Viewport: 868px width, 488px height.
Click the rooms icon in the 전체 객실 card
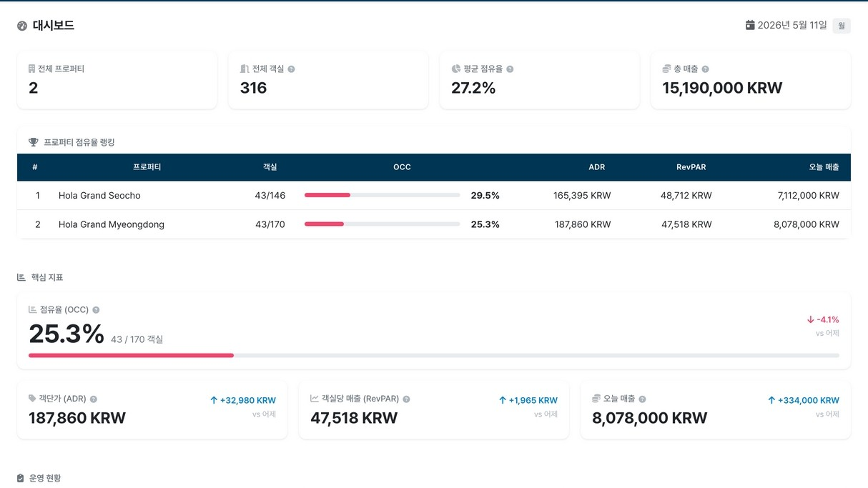(245, 69)
